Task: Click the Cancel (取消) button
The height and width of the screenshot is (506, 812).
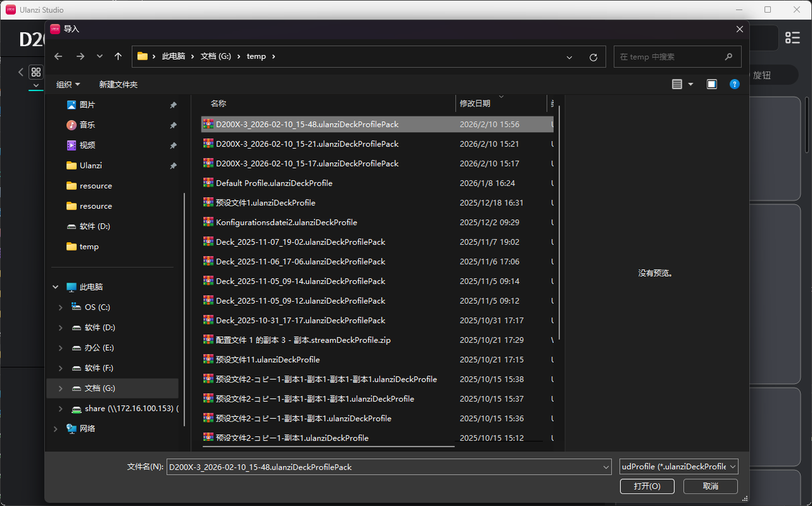Action: point(710,486)
